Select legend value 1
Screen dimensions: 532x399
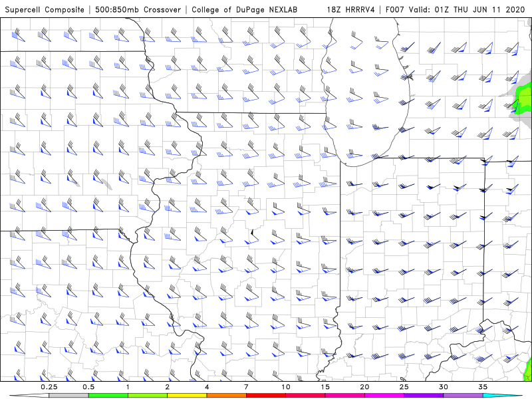[128, 387]
